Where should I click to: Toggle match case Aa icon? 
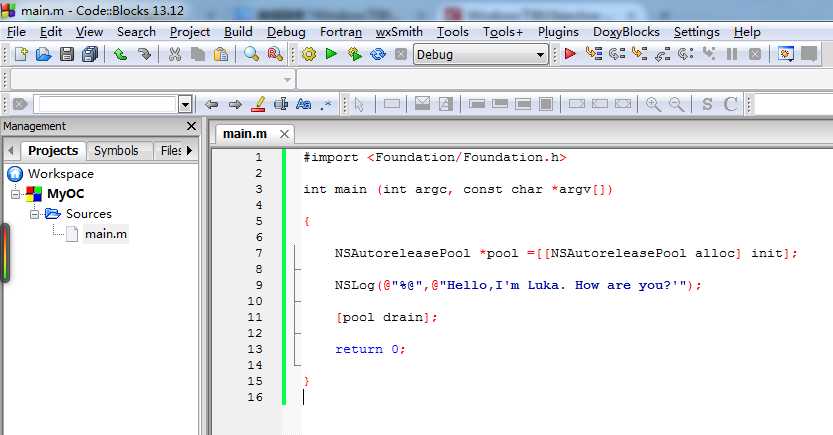(x=303, y=104)
